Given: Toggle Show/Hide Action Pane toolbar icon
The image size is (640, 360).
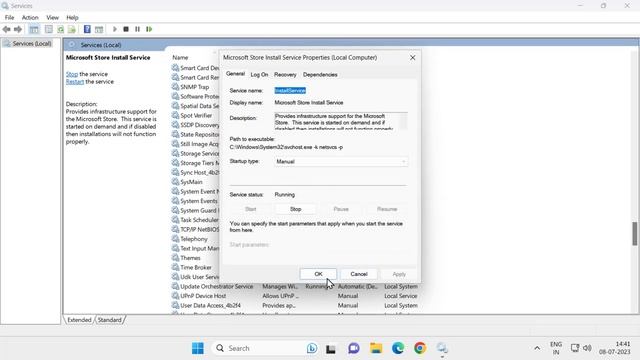Looking at the screenshot, I should click(x=99, y=29).
